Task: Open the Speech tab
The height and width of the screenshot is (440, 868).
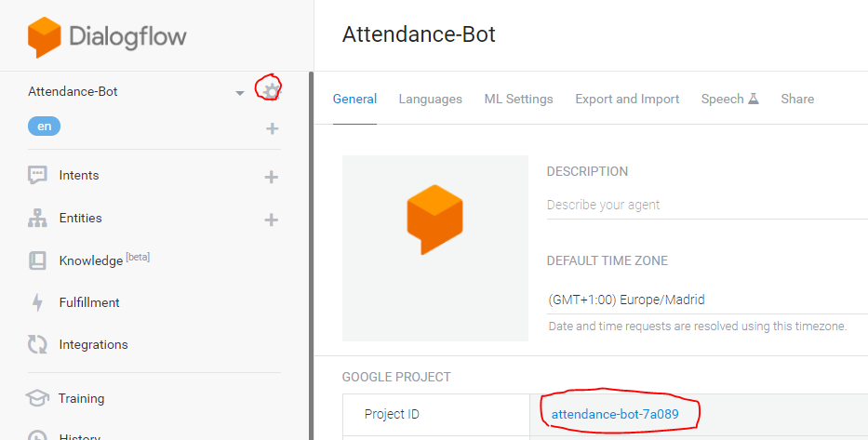Action: 729,99
